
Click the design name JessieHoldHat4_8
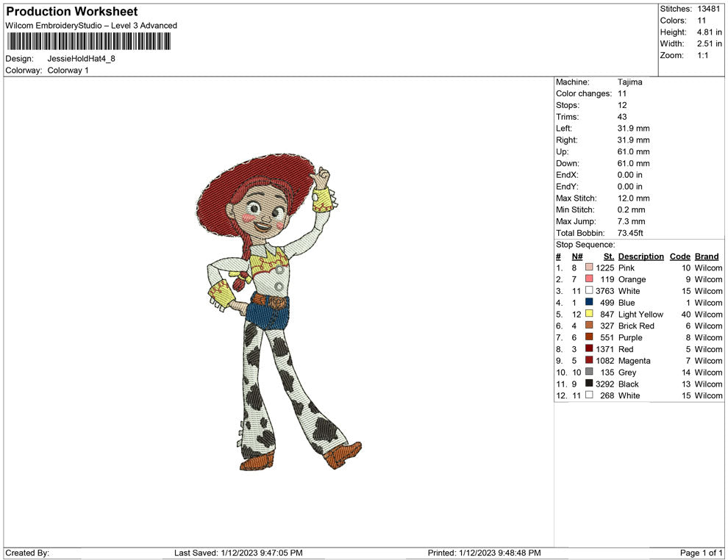[x=82, y=60]
